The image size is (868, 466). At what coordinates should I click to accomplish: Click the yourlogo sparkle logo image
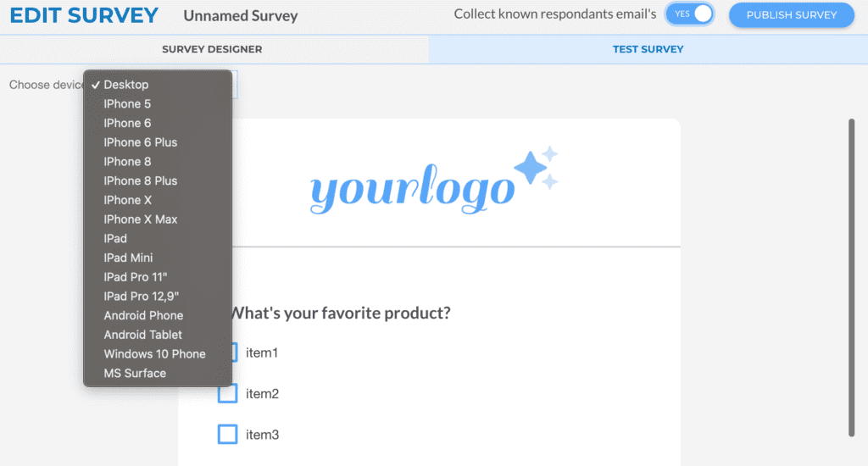point(434,180)
